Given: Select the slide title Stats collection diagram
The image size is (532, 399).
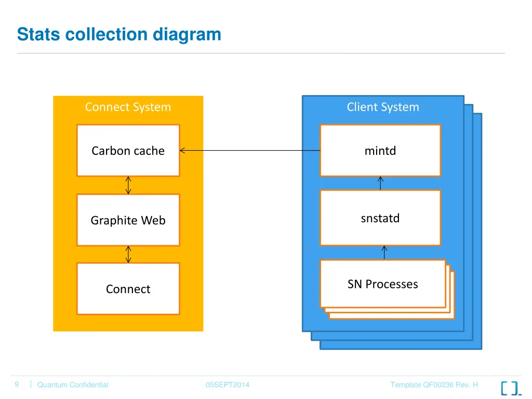Looking at the screenshot, I should 119,34.
